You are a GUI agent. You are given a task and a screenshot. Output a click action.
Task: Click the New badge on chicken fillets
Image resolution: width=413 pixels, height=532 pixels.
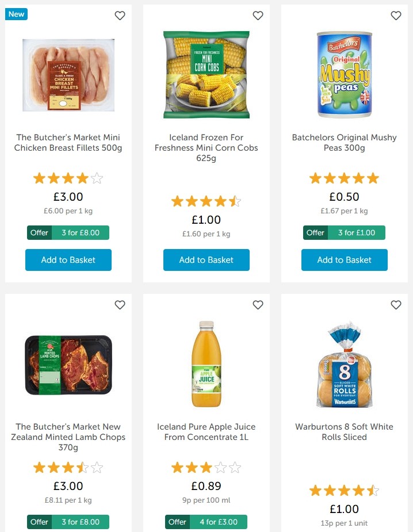pyautogui.click(x=16, y=14)
